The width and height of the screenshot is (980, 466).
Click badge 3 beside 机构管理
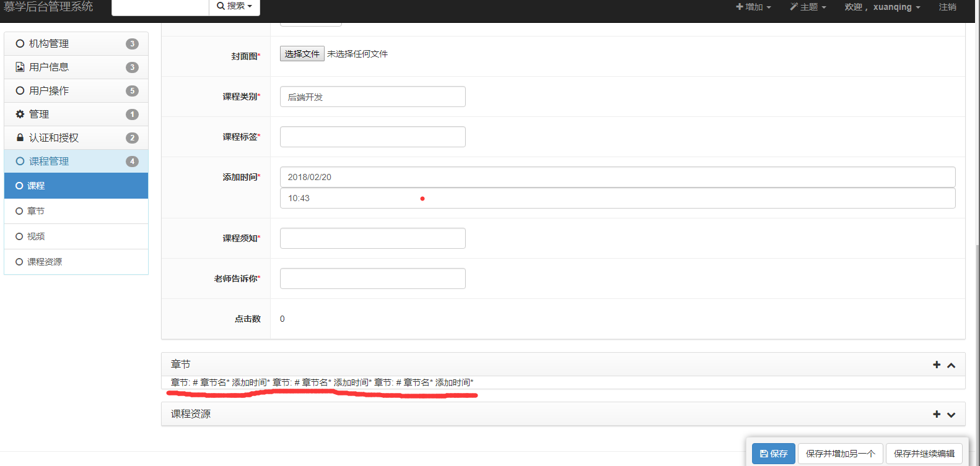click(132, 43)
